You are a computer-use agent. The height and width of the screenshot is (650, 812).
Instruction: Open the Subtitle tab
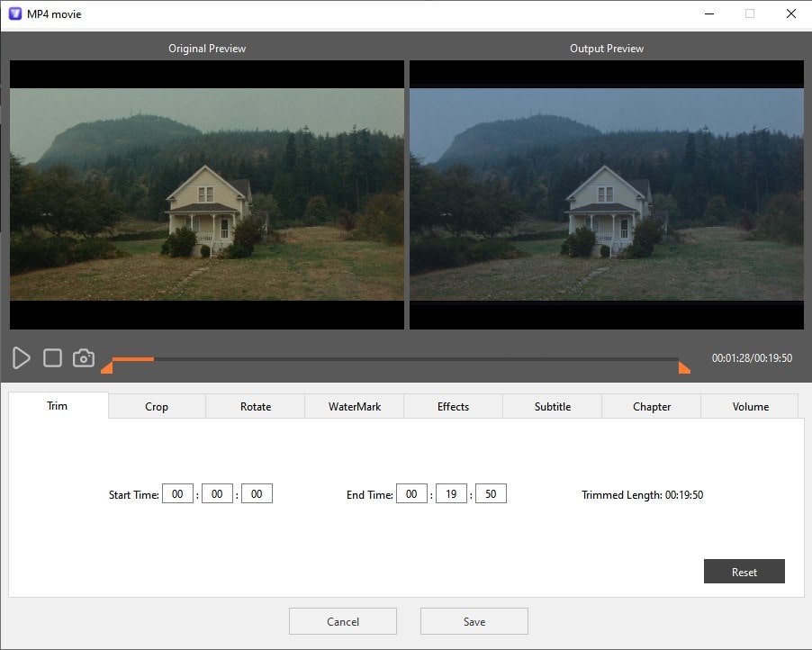(x=552, y=406)
